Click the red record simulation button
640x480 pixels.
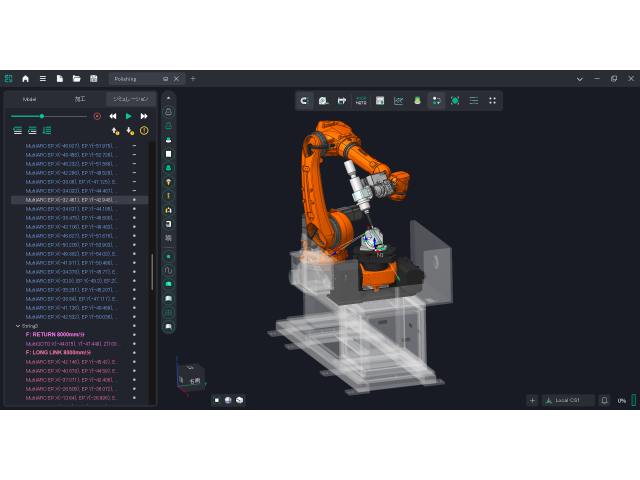pyautogui.click(x=97, y=116)
